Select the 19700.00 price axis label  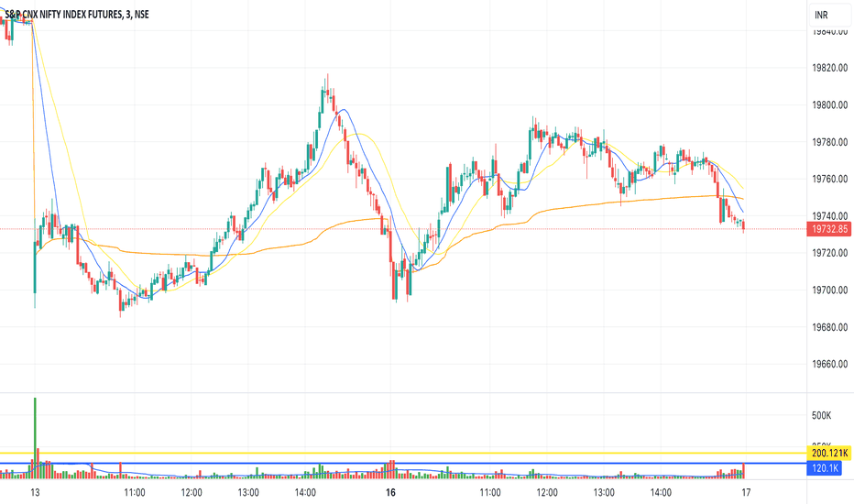(x=829, y=290)
